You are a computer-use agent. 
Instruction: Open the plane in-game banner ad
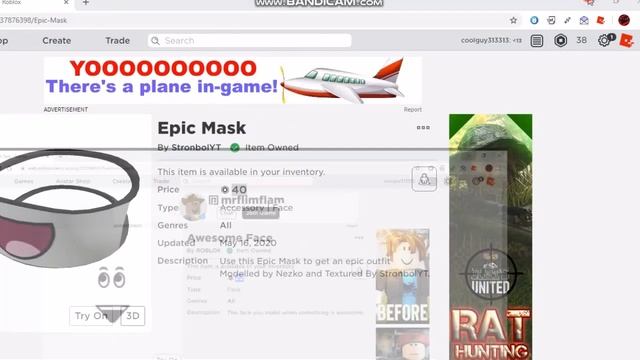coord(233,80)
